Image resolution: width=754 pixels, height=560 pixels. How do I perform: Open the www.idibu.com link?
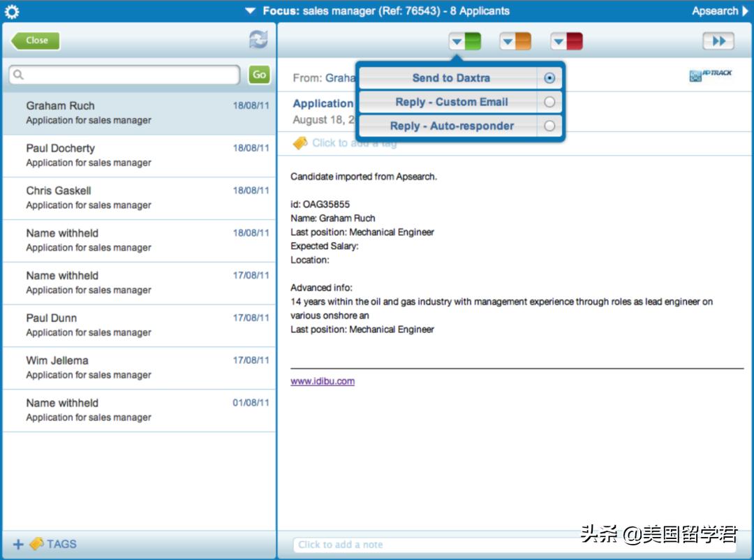pos(323,381)
